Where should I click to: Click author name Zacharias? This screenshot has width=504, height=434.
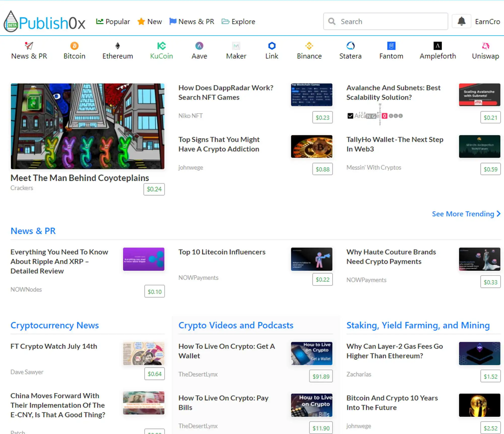point(359,374)
